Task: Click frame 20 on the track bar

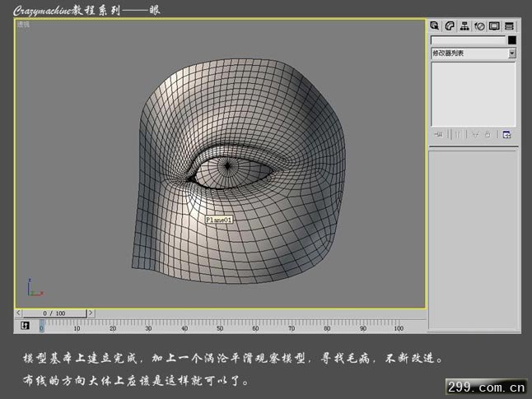Action: pyautogui.click(x=113, y=328)
